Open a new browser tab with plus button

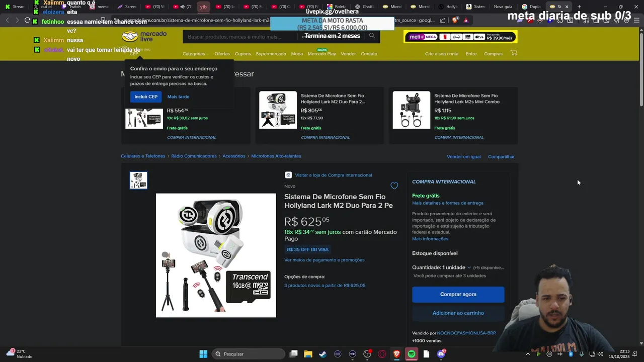coord(579,7)
